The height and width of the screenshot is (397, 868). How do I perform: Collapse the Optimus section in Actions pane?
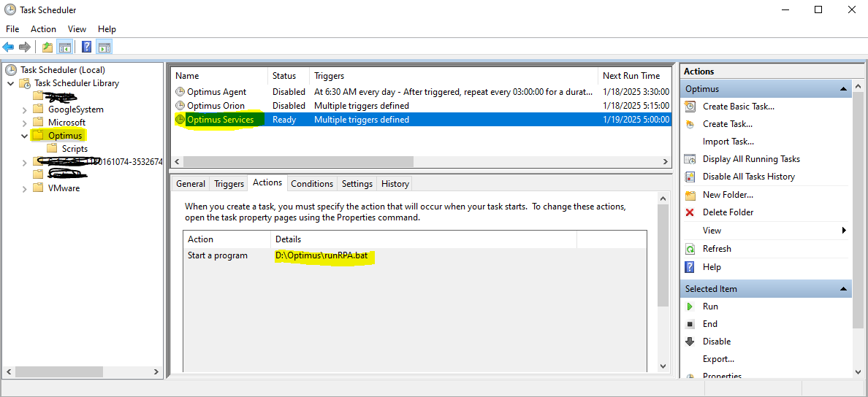(842, 89)
